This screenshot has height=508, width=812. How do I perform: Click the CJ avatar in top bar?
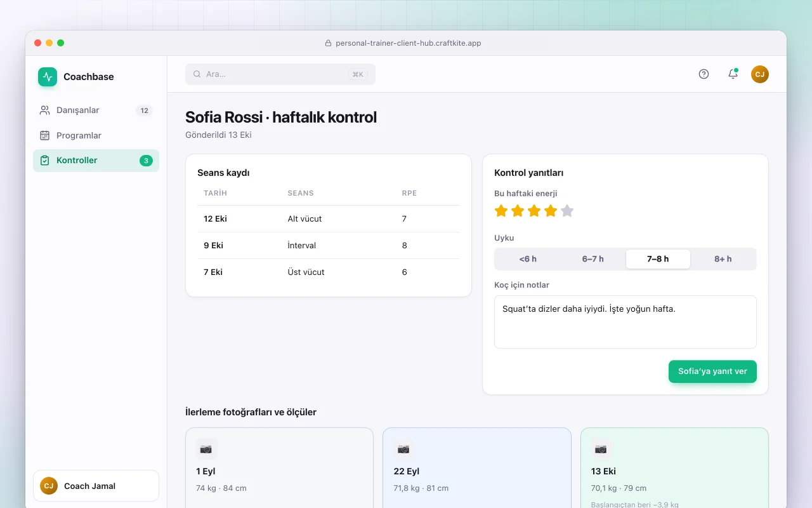pyautogui.click(x=760, y=74)
